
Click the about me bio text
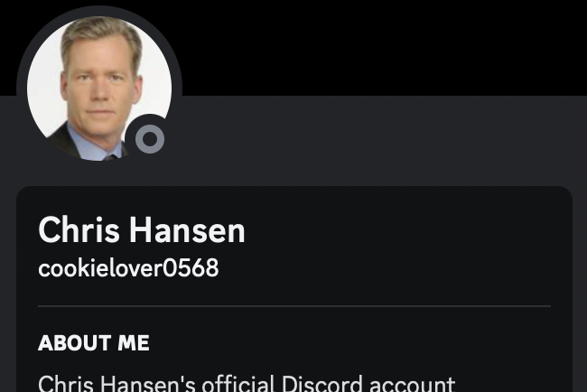click(x=247, y=383)
